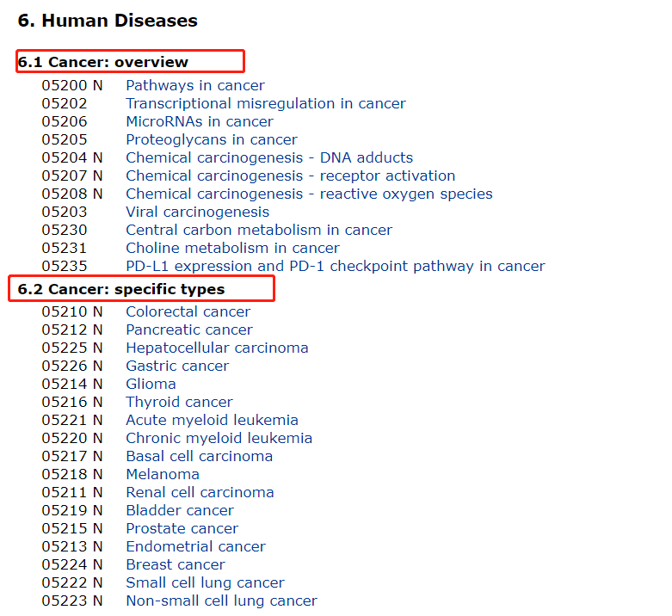
Task: Click pathway ID 05220 N
Action: tap(72, 438)
